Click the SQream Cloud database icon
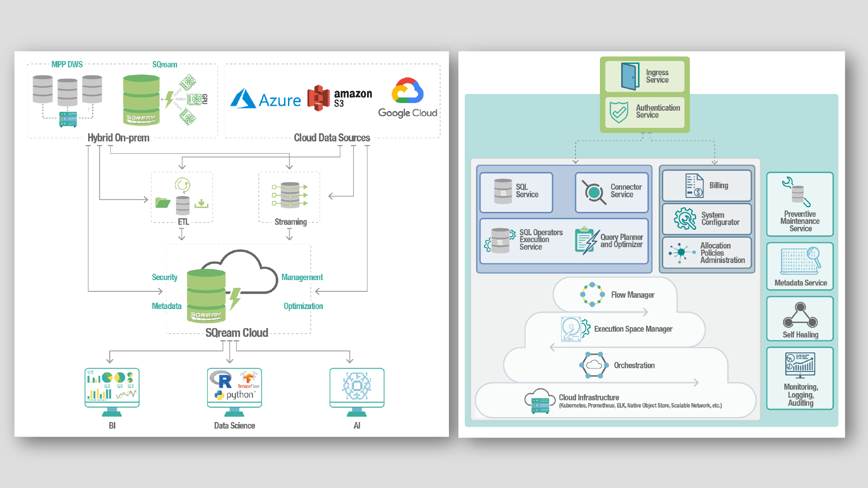 coord(206,296)
